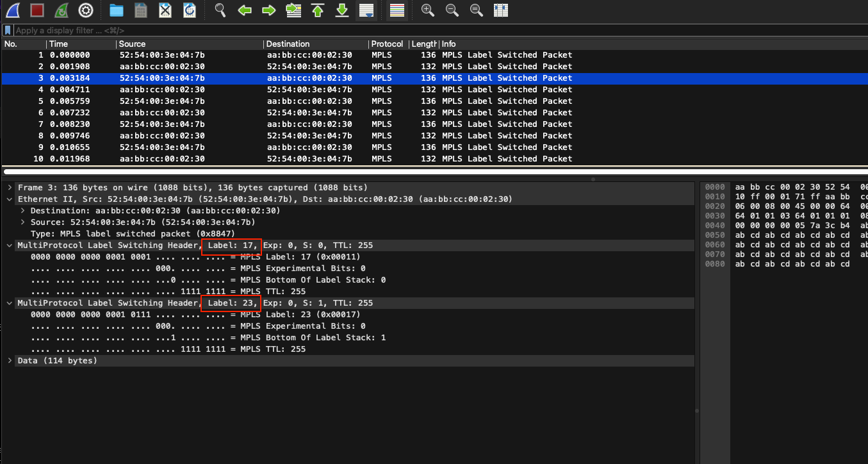Viewport: 868px width, 464px height.
Task: Start capturing packets with shark fin icon
Action: point(13,10)
